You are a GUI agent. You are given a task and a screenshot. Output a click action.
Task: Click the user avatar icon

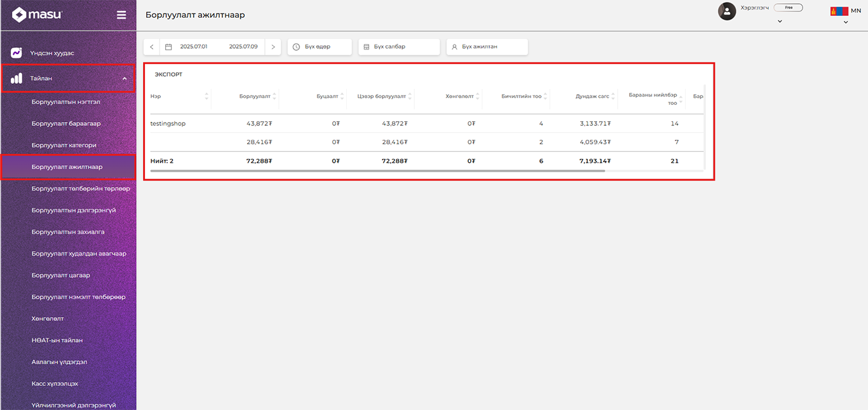727,11
